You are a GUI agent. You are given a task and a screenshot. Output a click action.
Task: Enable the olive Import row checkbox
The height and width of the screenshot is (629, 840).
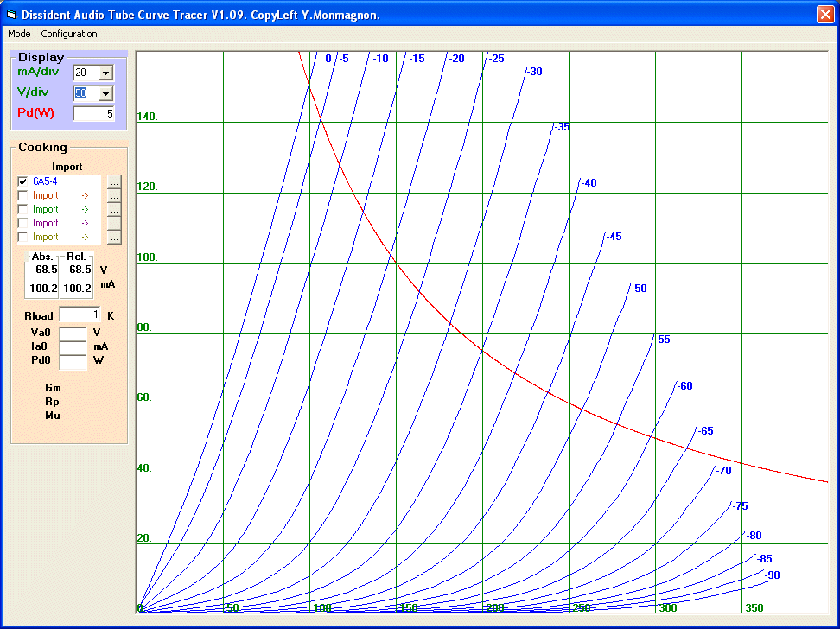point(22,238)
